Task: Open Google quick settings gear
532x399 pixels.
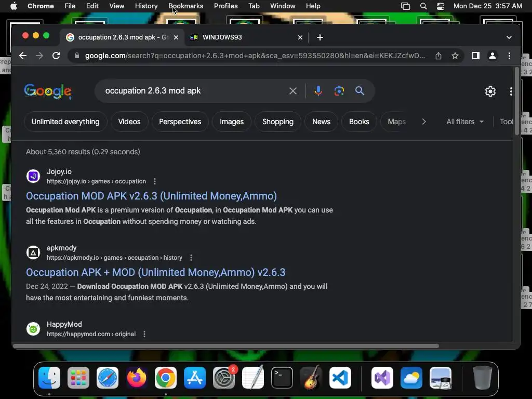Action: coord(490,91)
